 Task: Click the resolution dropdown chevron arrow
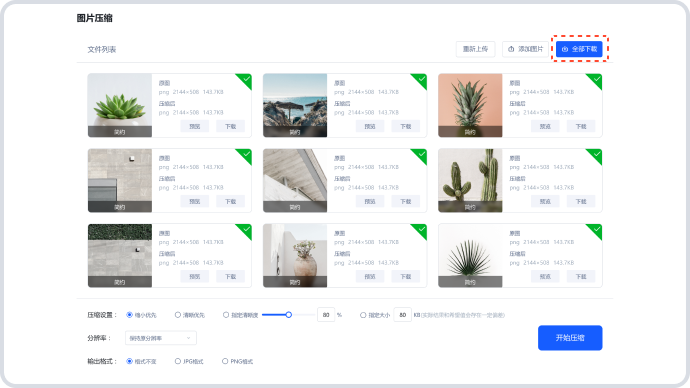pyautogui.click(x=188, y=338)
